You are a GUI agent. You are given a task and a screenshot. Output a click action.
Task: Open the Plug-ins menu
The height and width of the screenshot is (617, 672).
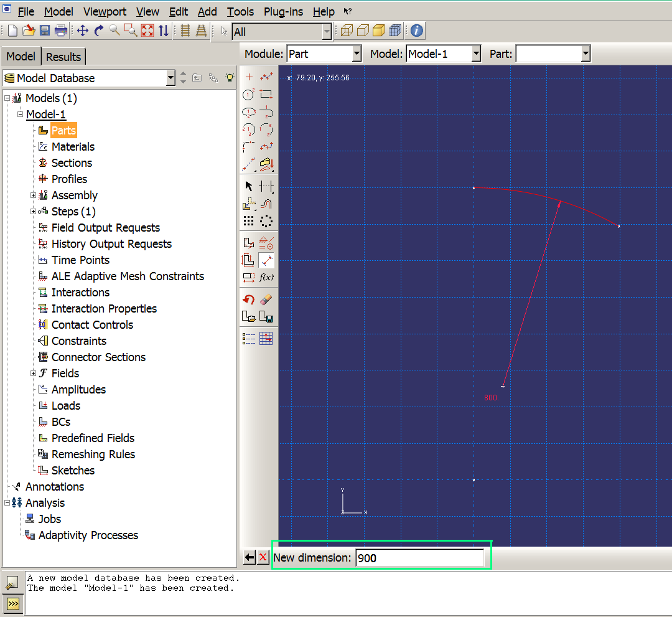[x=283, y=12]
